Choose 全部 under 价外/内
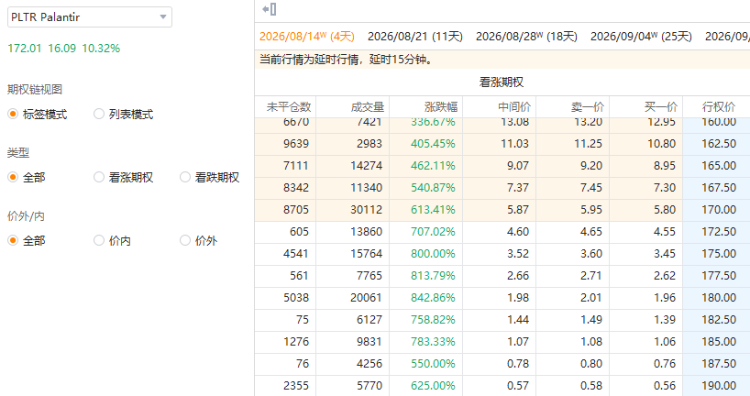 coord(13,240)
